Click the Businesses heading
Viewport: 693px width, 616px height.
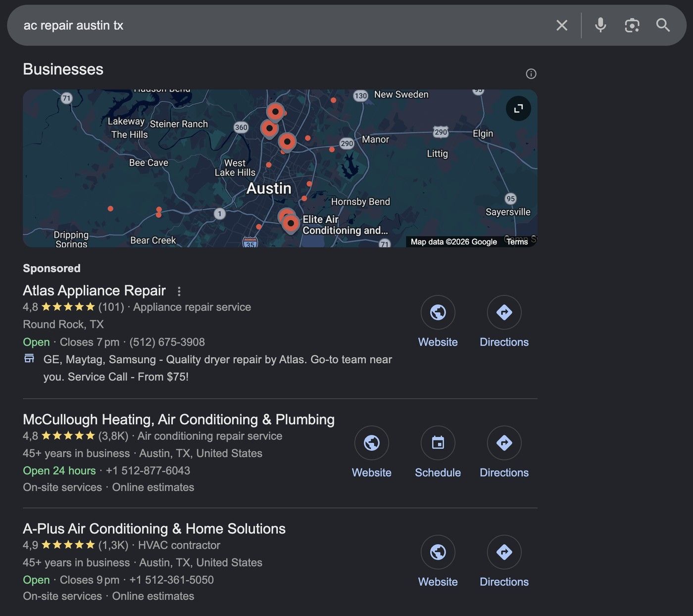(x=63, y=69)
